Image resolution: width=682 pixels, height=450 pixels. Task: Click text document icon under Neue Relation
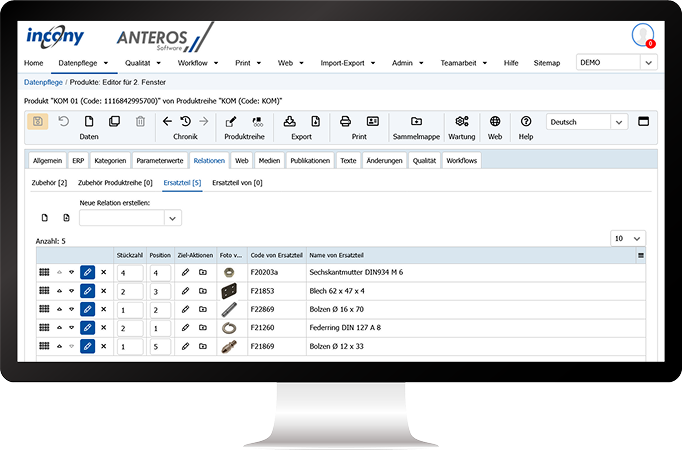click(x=66, y=217)
